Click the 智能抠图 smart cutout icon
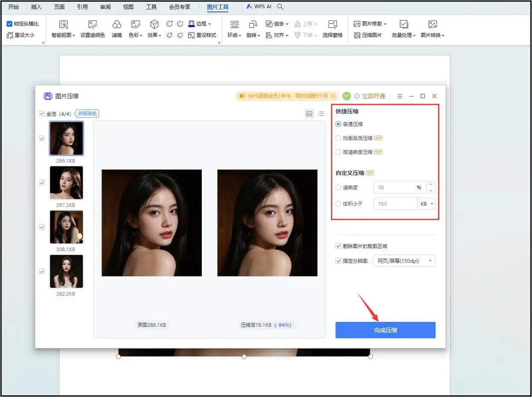This screenshot has width=532, height=397. tap(63, 25)
